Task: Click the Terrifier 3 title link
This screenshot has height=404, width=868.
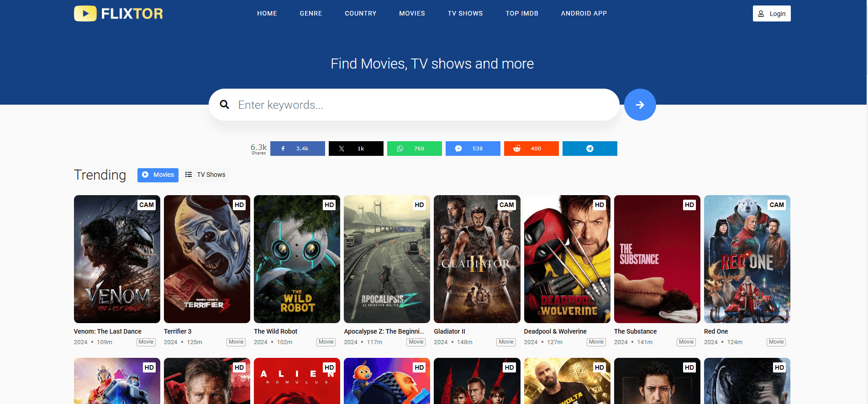Action: tap(178, 331)
